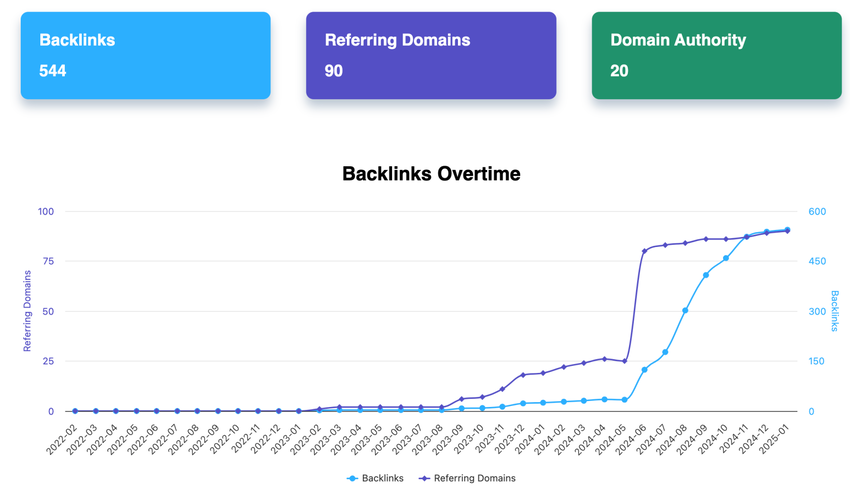Click Referring Domains point at 2024-04

click(604, 358)
